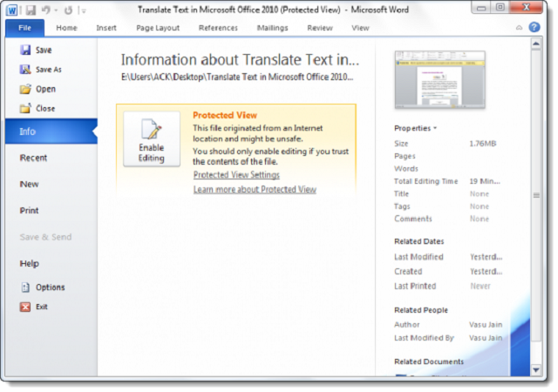Open Learn more about Protected View link
558x392 pixels.
[x=255, y=189]
